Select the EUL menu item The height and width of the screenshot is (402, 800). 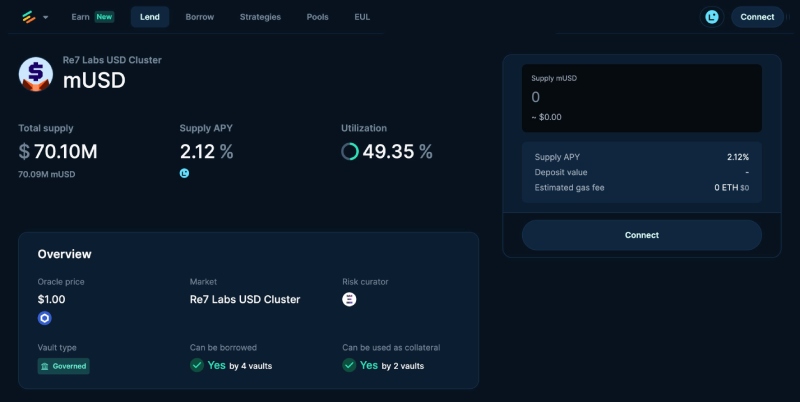362,17
